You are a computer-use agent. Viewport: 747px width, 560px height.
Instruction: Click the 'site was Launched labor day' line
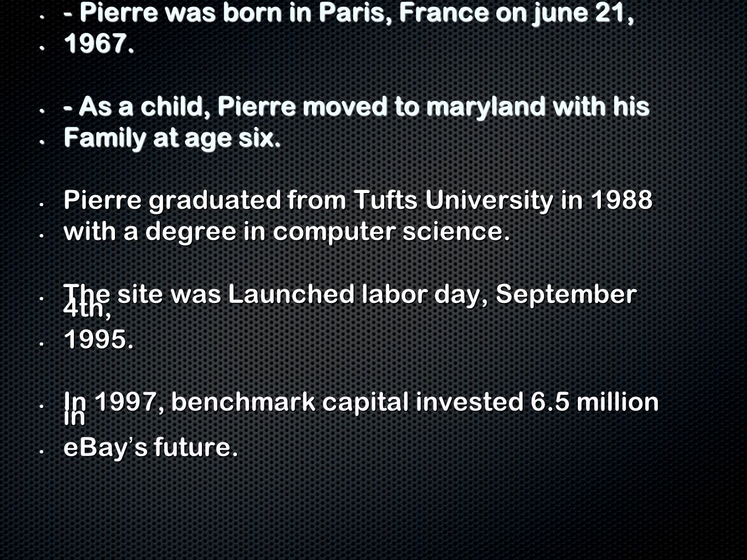point(350,294)
